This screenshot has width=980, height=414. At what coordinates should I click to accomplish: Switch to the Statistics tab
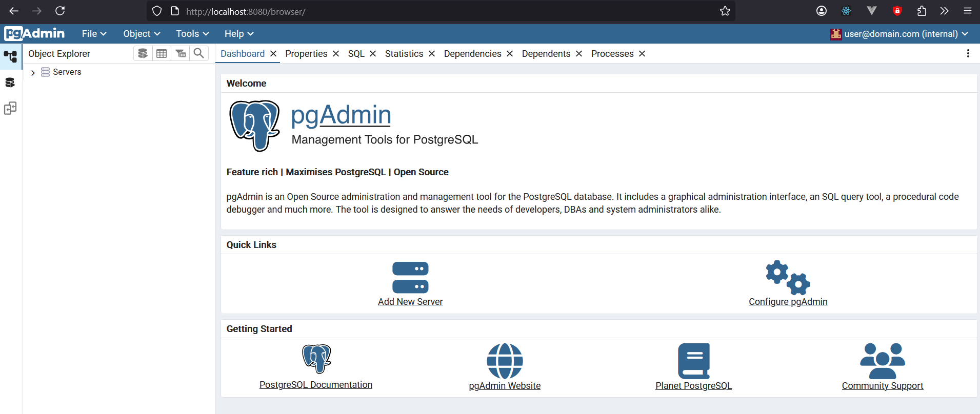[404, 54]
